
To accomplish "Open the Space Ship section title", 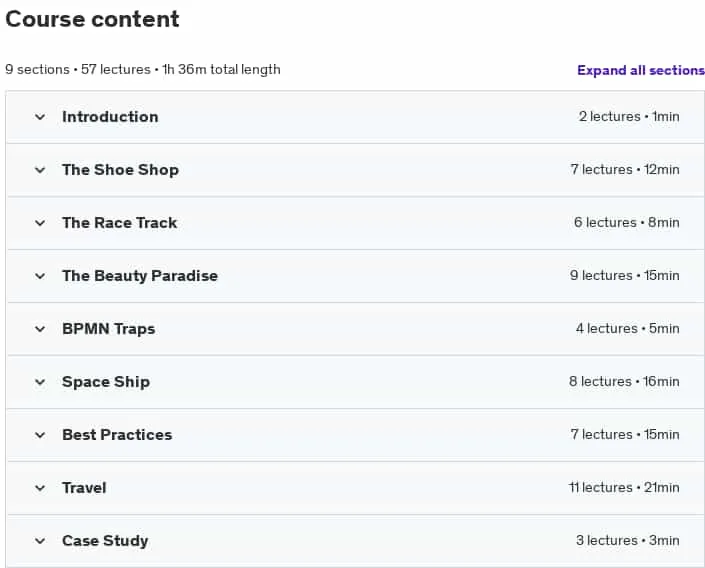I will [106, 382].
